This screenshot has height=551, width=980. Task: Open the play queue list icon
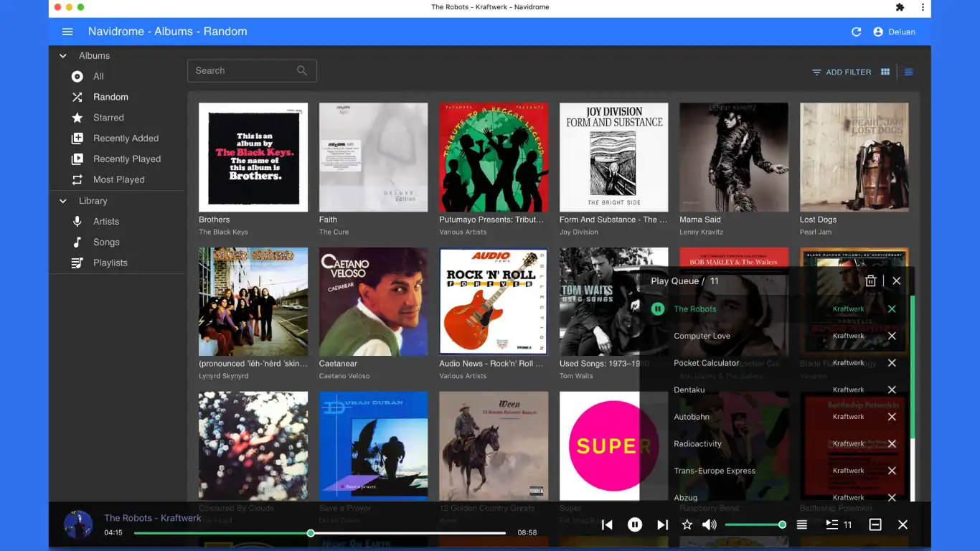click(832, 525)
